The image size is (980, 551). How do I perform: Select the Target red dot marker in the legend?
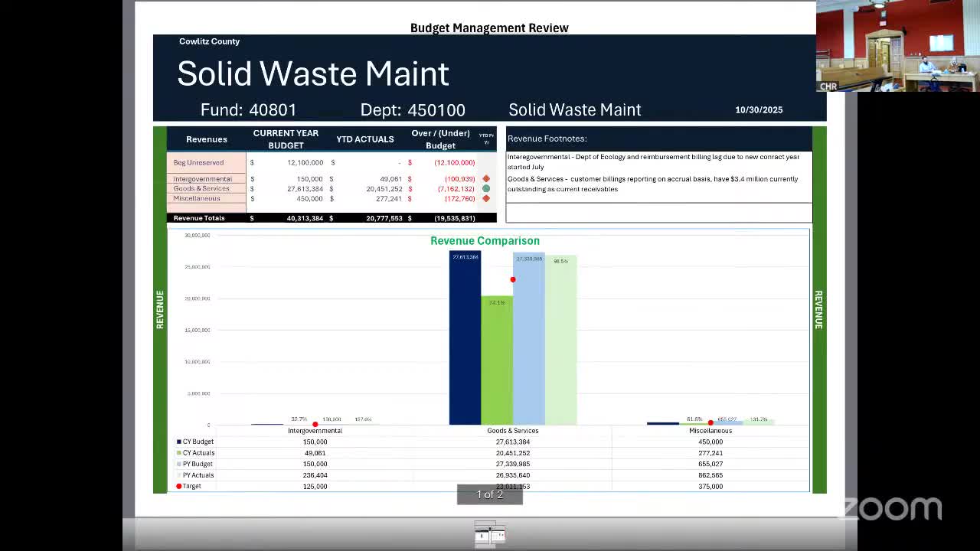(178, 486)
